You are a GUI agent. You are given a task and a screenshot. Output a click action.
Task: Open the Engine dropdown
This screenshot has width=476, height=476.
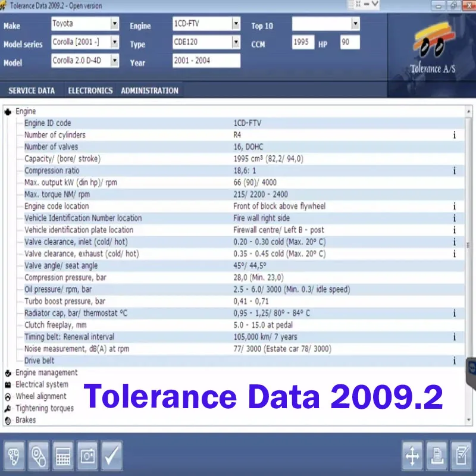(236, 24)
